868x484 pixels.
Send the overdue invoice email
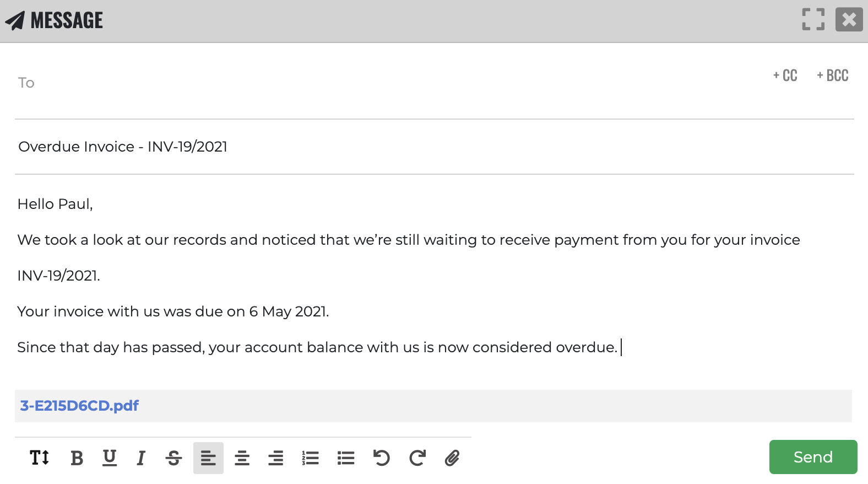pos(813,457)
